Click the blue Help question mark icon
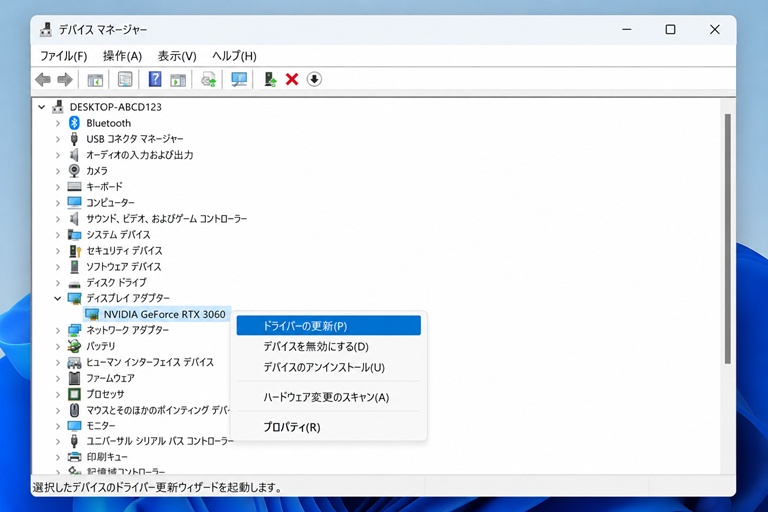The width and height of the screenshot is (768, 512). pos(155,79)
